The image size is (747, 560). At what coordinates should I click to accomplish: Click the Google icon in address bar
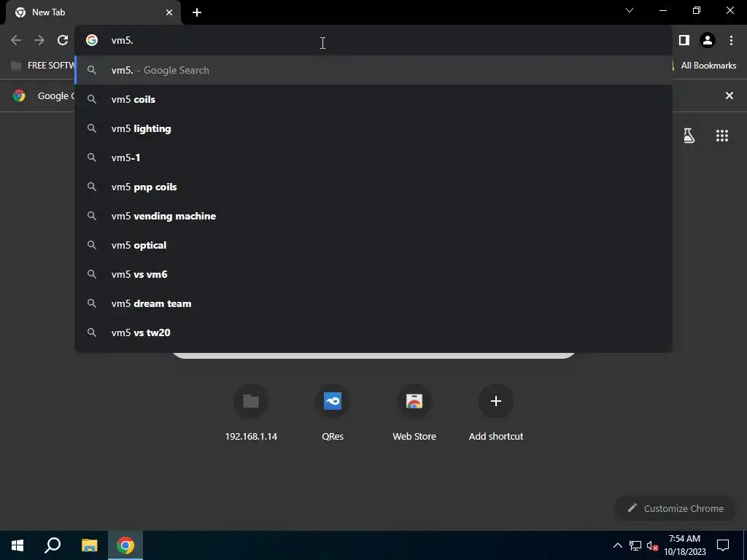pyautogui.click(x=92, y=41)
